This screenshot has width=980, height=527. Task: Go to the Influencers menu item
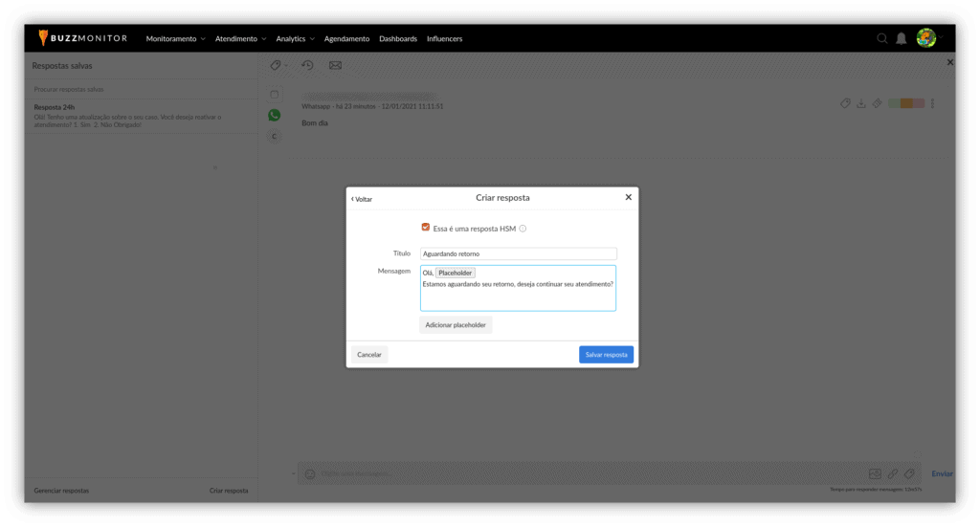pyautogui.click(x=444, y=39)
